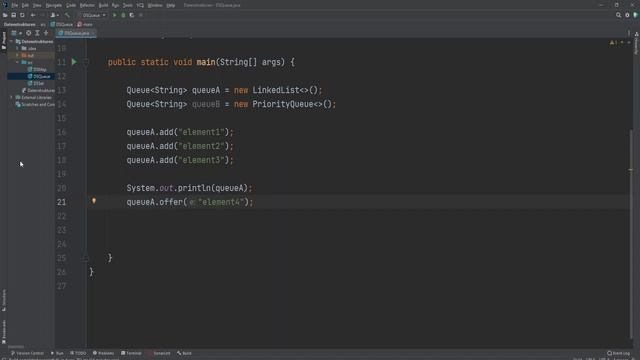The image size is (640, 360).
Task: Select DSQueue class in project tree
Action: pos(39,76)
